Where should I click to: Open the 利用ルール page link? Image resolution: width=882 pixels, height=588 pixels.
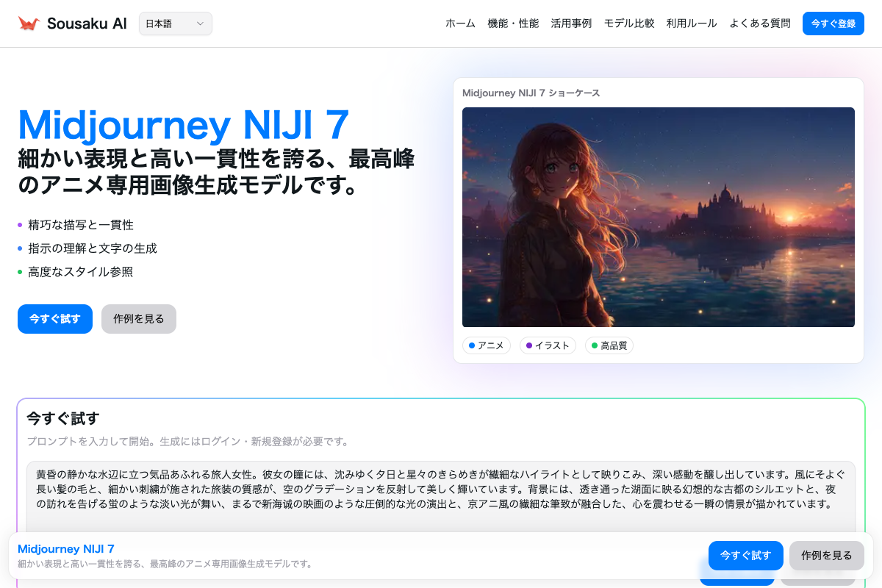click(692, 24)
